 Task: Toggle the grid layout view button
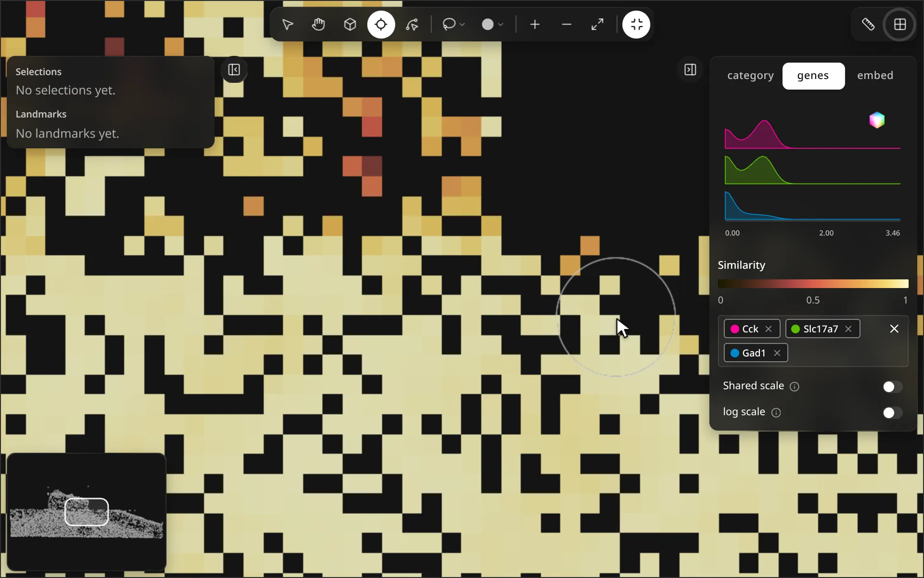900,25
